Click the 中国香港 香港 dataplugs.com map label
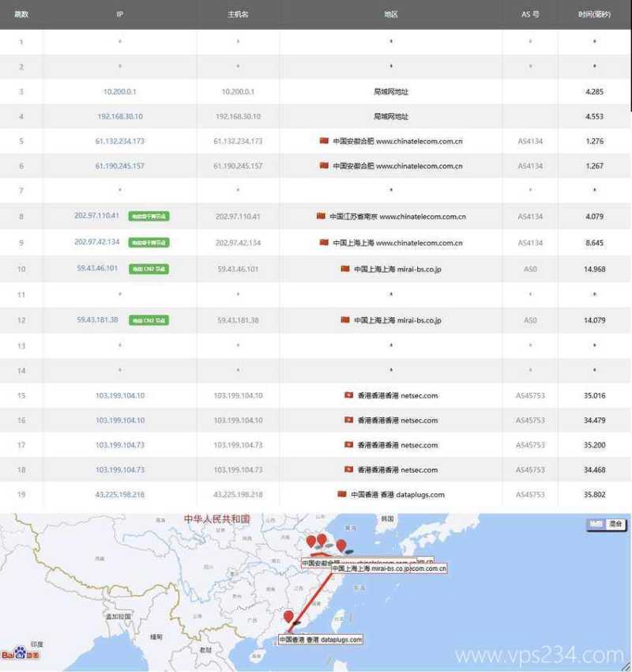The width and height of the screenshot is (632, 672). (x=319, y=640)
